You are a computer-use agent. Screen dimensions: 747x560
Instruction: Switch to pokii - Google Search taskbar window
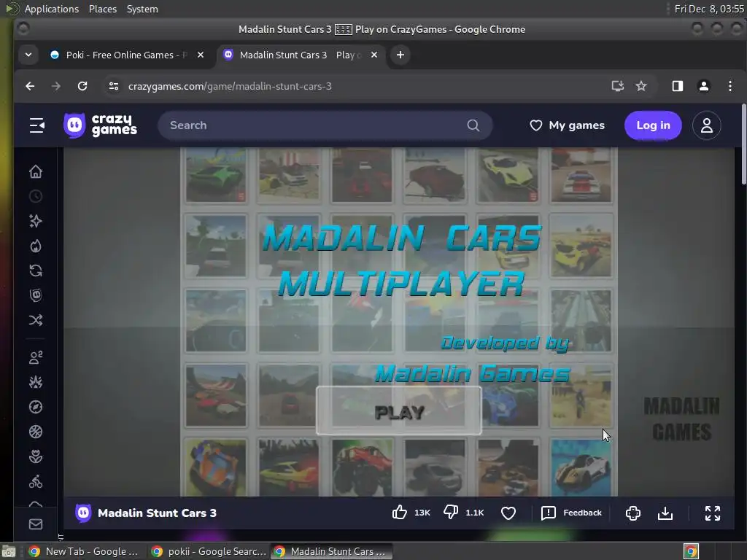point(208,551)
